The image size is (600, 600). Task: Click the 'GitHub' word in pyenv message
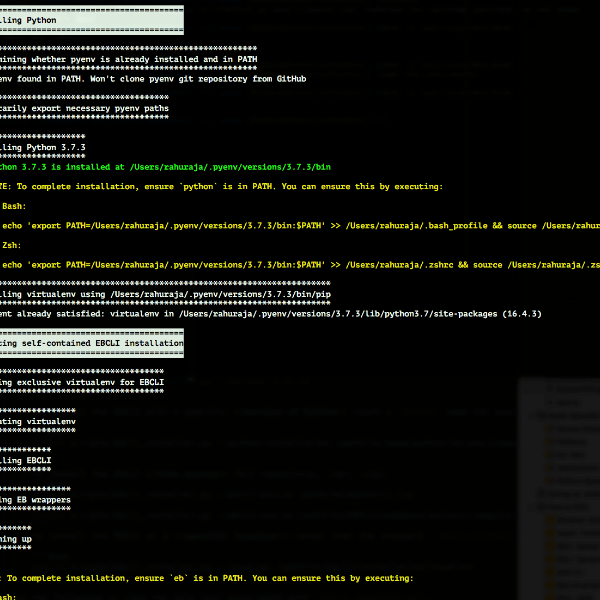(283, 78)
